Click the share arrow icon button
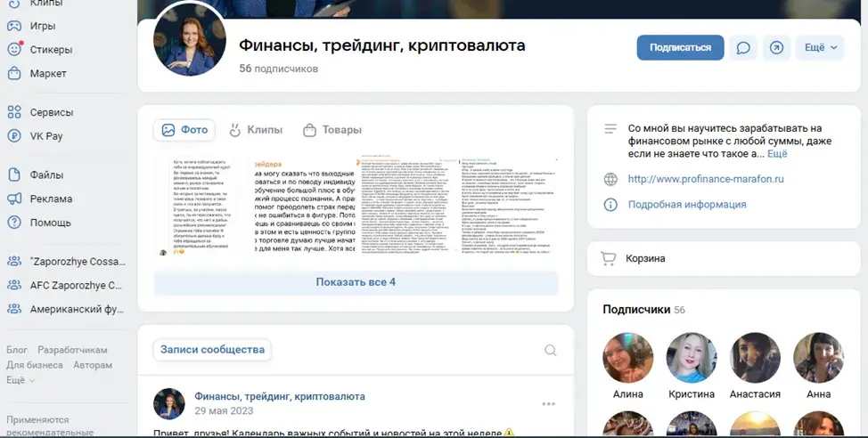The width and height of the screenshot is (868, 438). (776, 47)
